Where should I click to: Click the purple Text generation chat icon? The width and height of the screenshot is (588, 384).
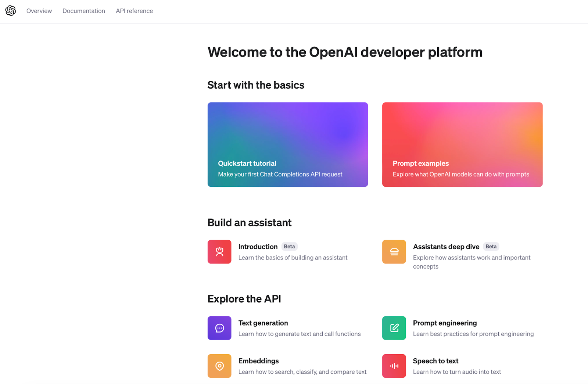point(219,328)
